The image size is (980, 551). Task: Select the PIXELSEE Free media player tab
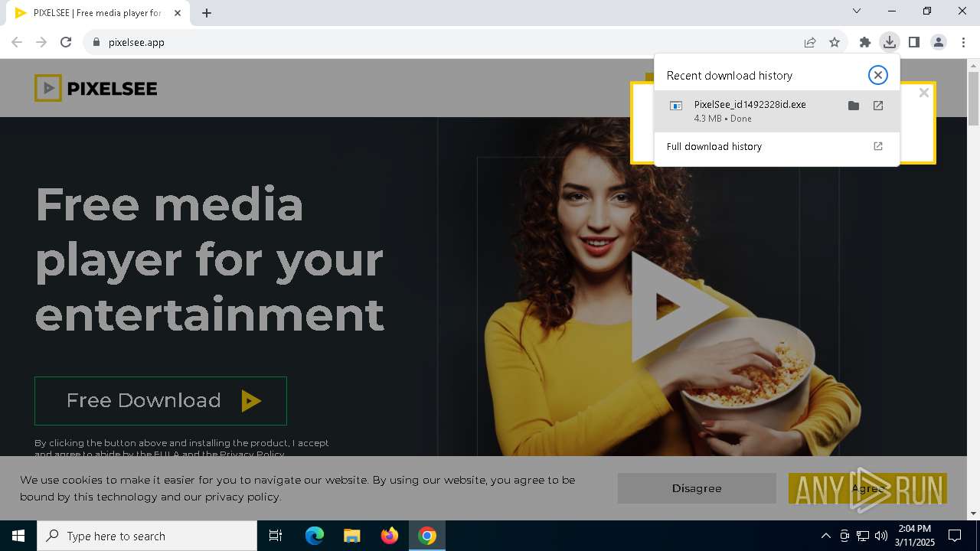tap(98, 13)
